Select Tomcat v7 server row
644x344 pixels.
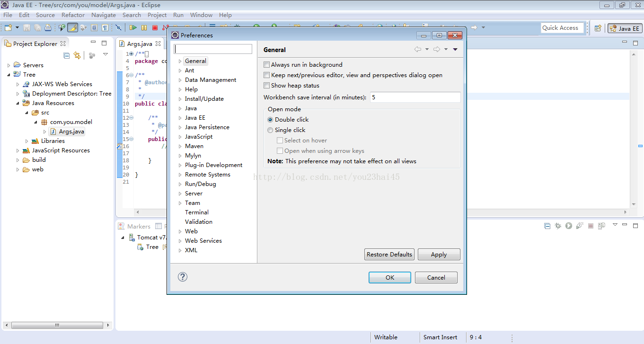click(x=147, y=238)
